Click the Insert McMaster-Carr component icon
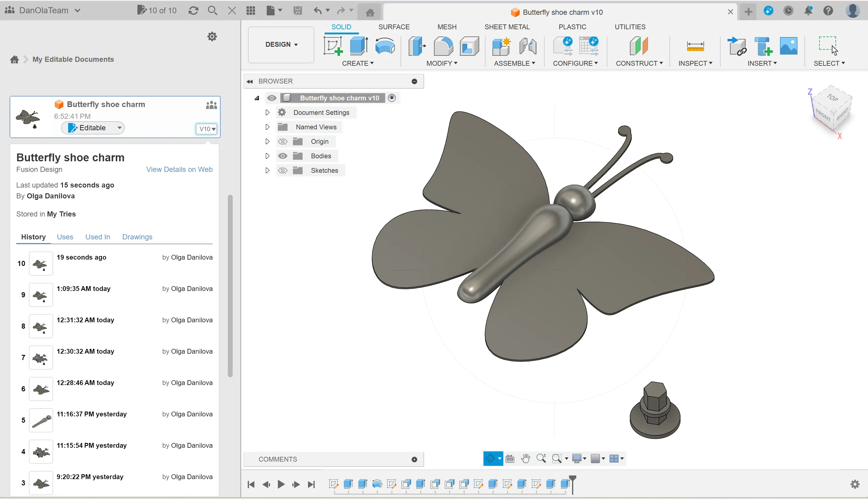The height and width of the screenshot is (499, 868). coord(763,46)
